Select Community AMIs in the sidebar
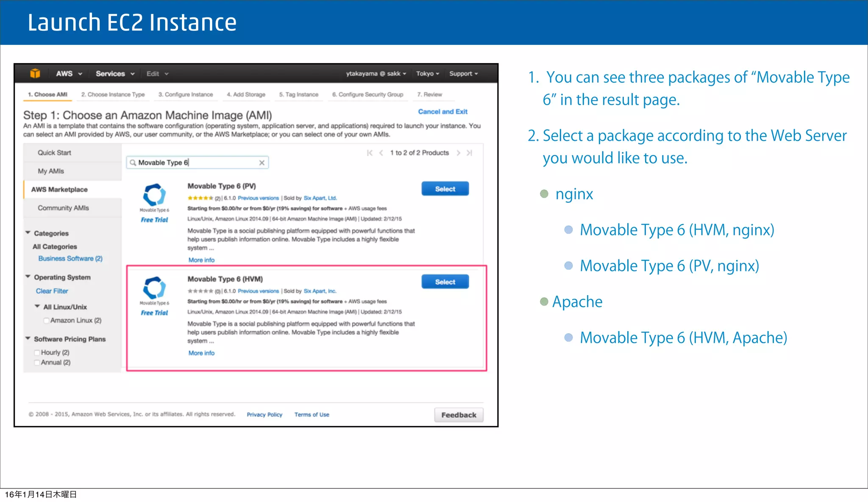868x502 pixels. pyautogui.click(x=72, y=208)
